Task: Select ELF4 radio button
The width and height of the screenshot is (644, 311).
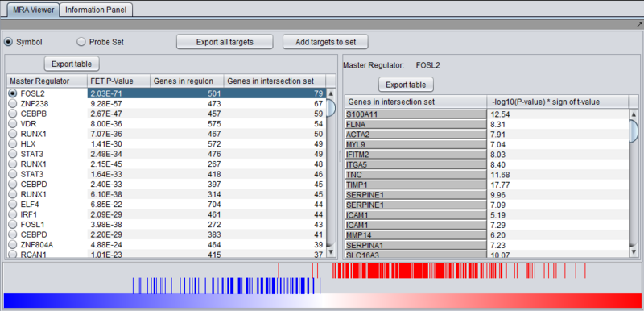Action: pyautogui.click(x=13, y=204)
